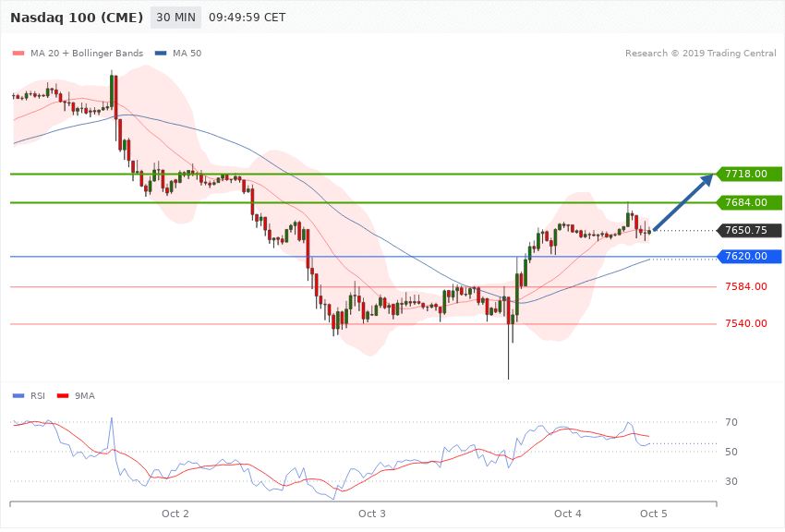The image size is (785, 532).
Task: Click the 9MA red legend swatch
Action: point(63,396)
